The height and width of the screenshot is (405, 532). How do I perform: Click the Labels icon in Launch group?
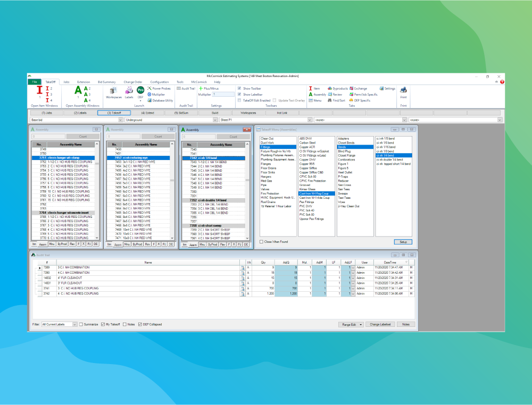pos(128,91)
